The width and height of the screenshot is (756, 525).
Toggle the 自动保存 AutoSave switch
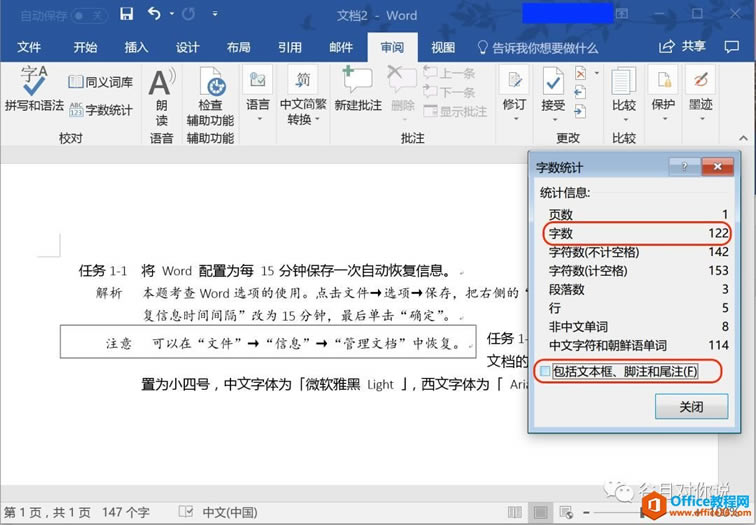click(90, 15)
